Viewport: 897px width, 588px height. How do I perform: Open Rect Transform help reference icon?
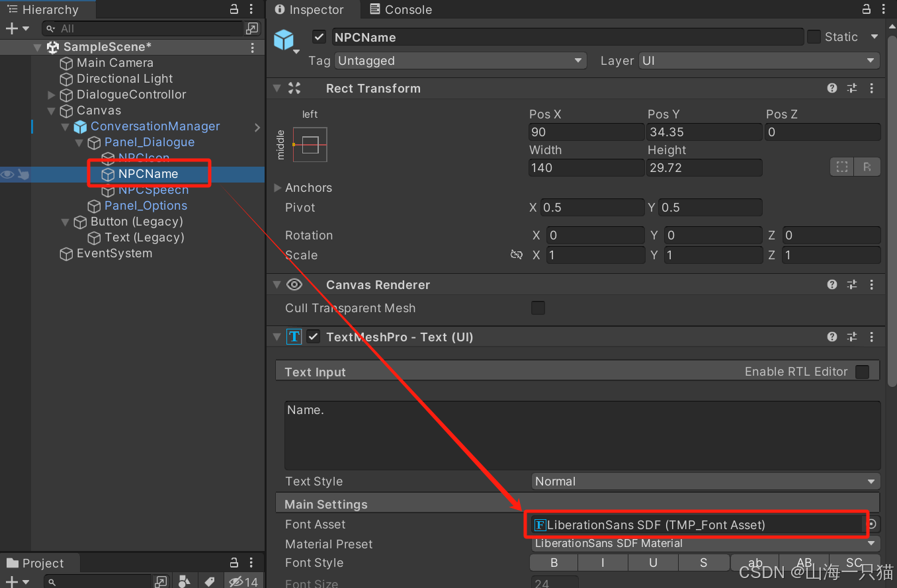click(832, 88)
